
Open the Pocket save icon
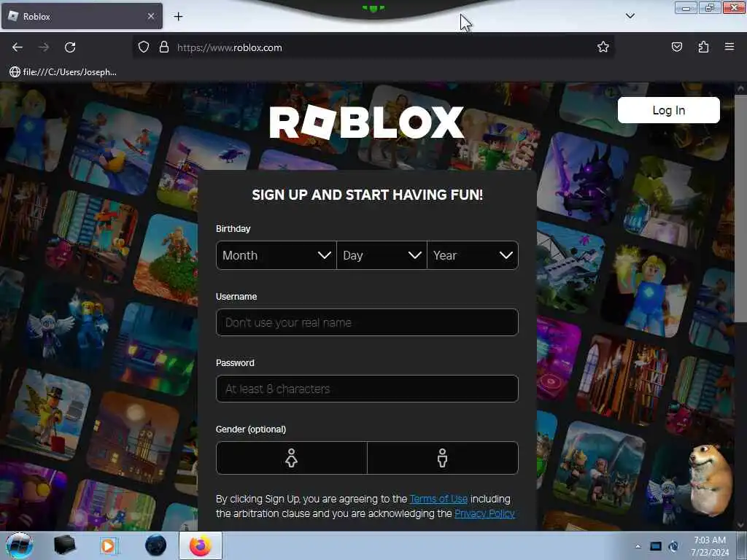tap(676, 47)
